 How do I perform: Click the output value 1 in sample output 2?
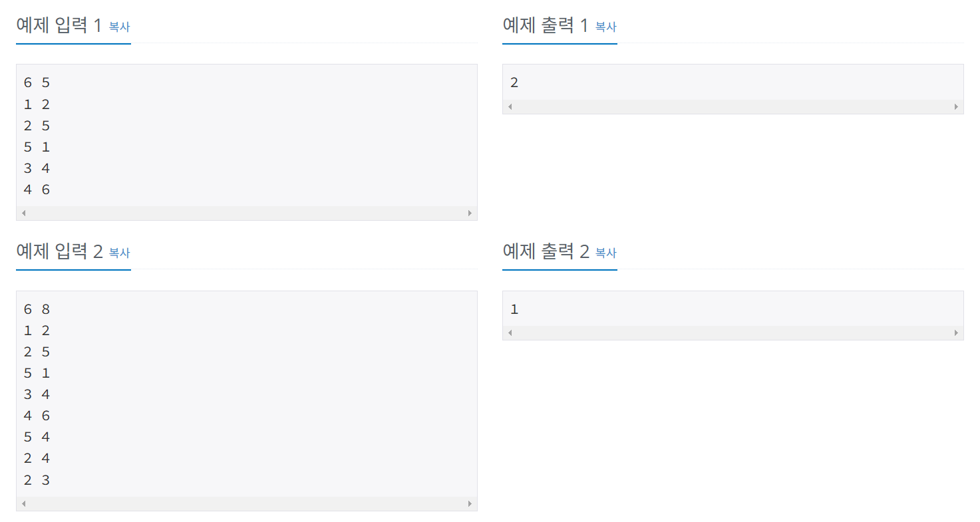click(x=515, y=309)
